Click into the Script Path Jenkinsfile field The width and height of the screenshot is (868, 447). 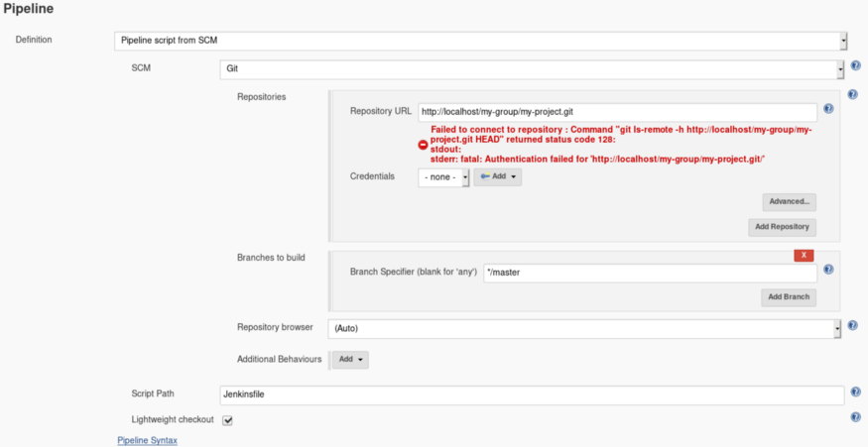pyautogui.click(x=532, y=394)
